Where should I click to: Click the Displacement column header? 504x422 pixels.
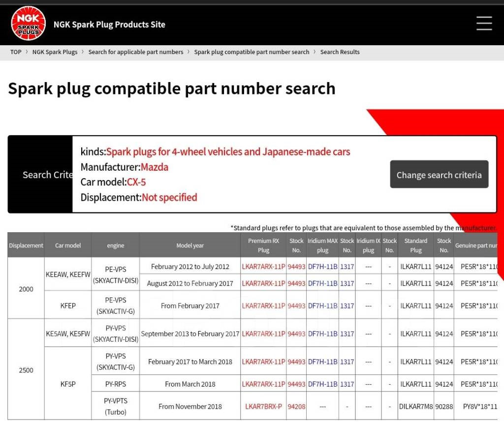[x=26, y=245]
